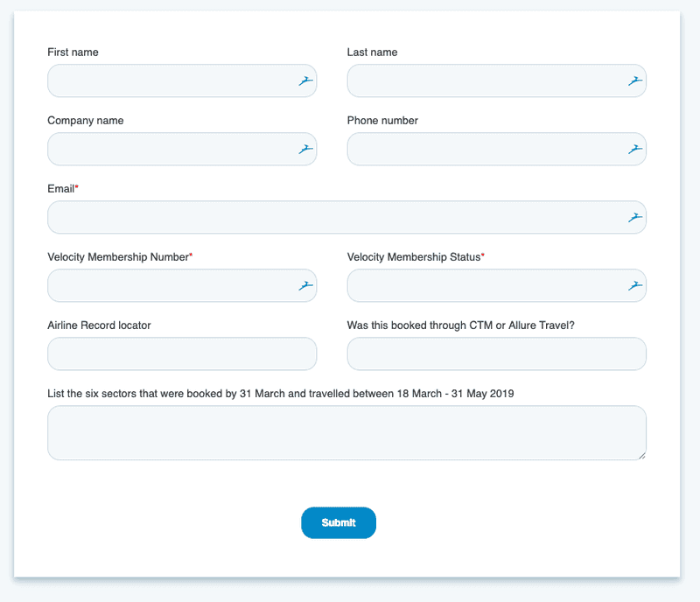This screenshot has width=700, height=602.
Task: Click the 'List the six sectors' label
Action: click(x=281, y=394)
